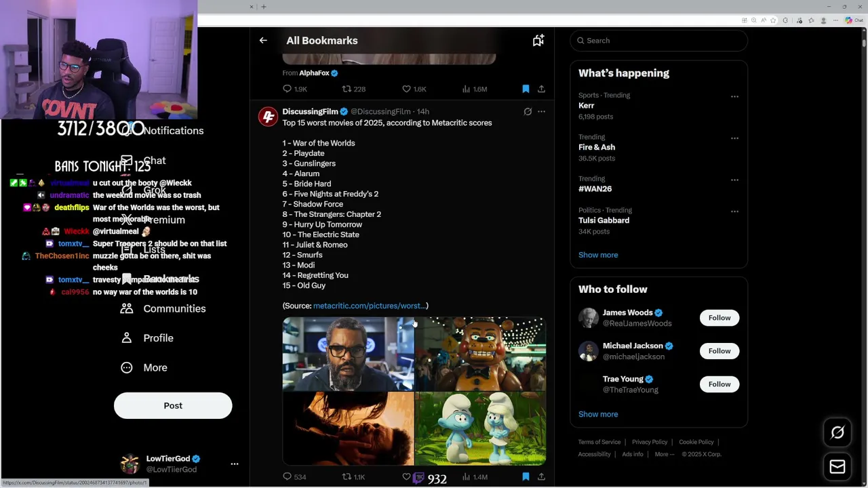Screen dimensions: 868x488
Task: Open Profile in the sidebar
Action: (147, 338)
